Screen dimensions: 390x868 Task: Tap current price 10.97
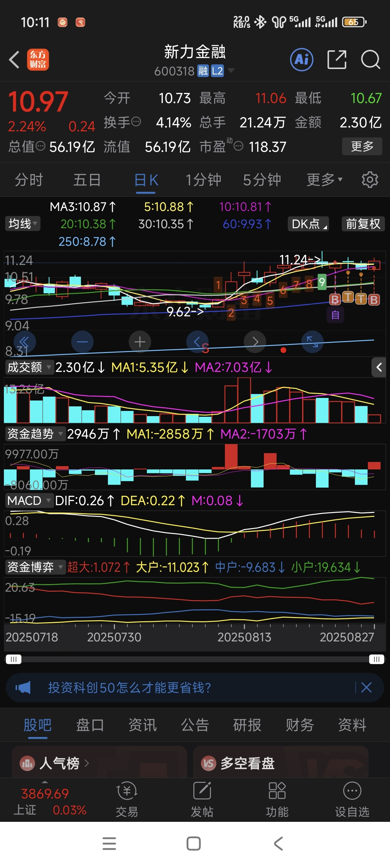pyautogui.click(x=38, y=102)
